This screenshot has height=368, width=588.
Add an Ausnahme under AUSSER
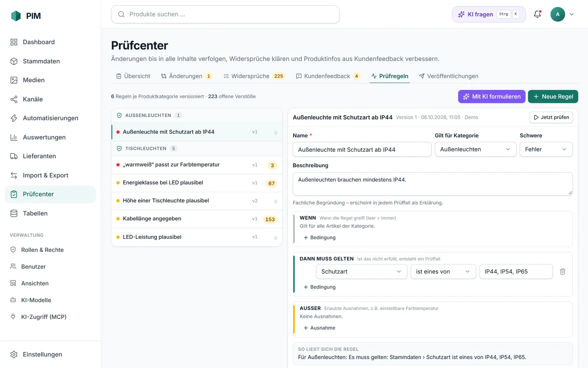tap(320, 328)
